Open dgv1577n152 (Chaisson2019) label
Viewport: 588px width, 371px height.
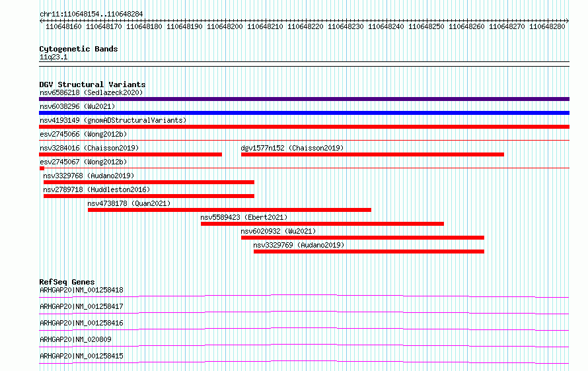pyautogui.click(x=292, y=148)
